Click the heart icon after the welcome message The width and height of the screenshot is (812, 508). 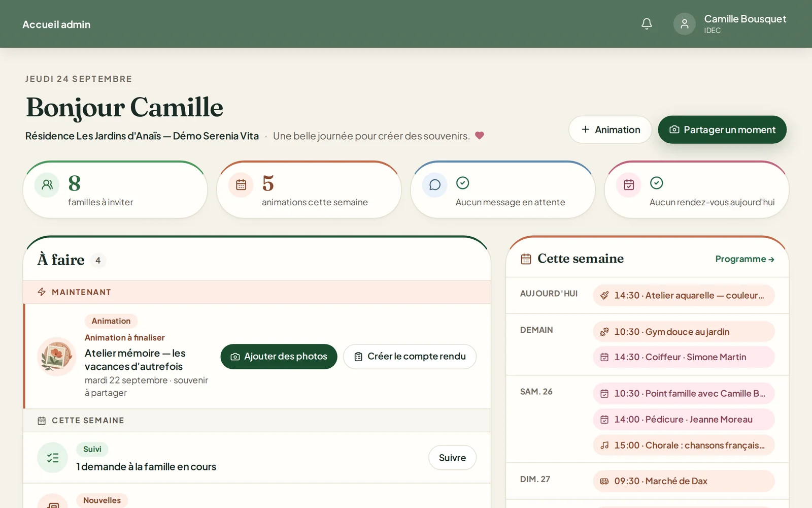[480, 136]
